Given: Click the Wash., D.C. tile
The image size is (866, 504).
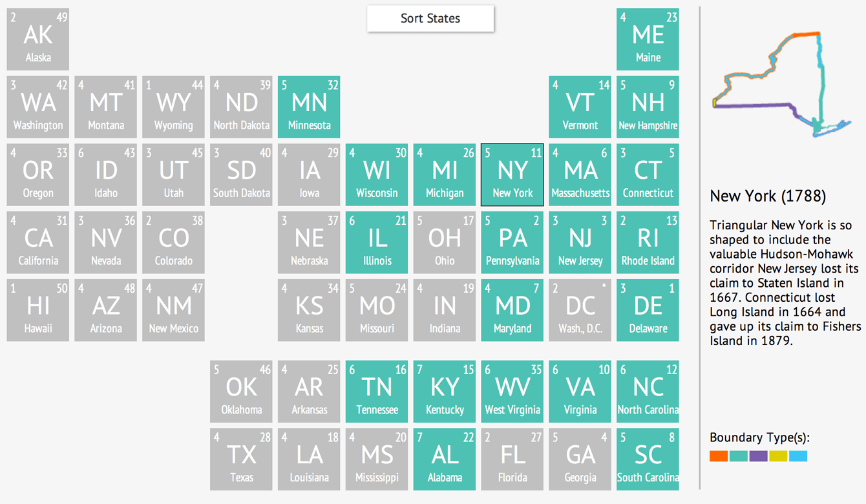Looking at the screenshot, I should 580,310.
